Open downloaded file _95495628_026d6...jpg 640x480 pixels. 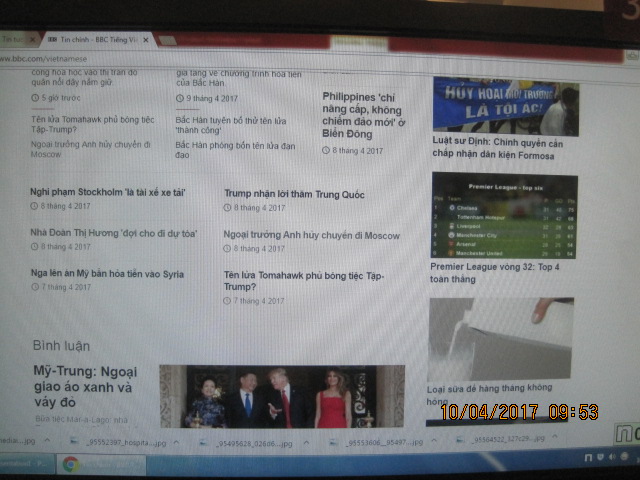tap(254, 444)
